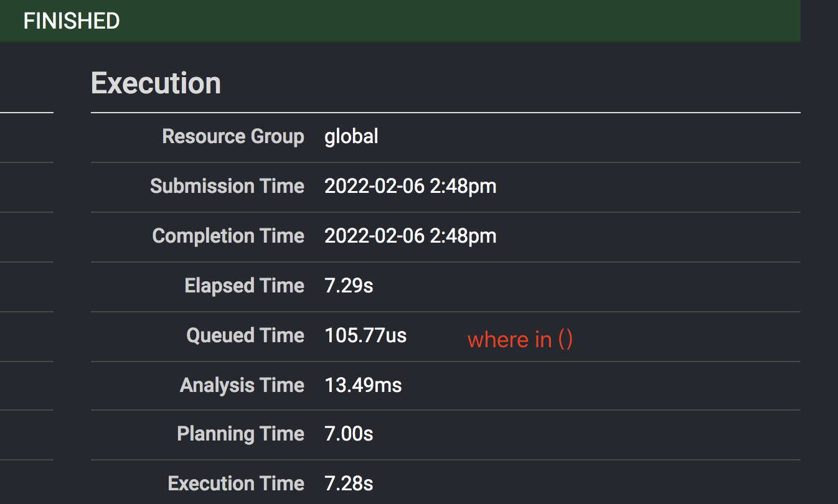Click the Execution Time row label
838x504 pixels.
[x=236, y=483]
